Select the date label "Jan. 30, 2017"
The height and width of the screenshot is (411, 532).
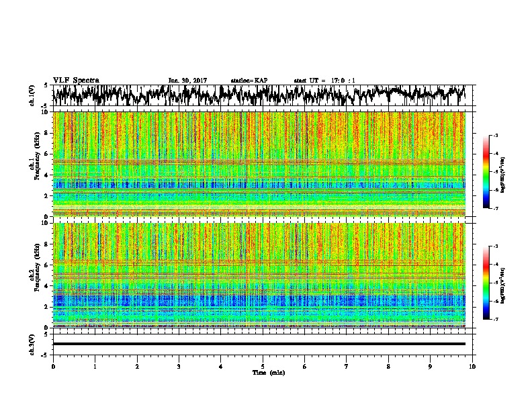pos(187,81)
